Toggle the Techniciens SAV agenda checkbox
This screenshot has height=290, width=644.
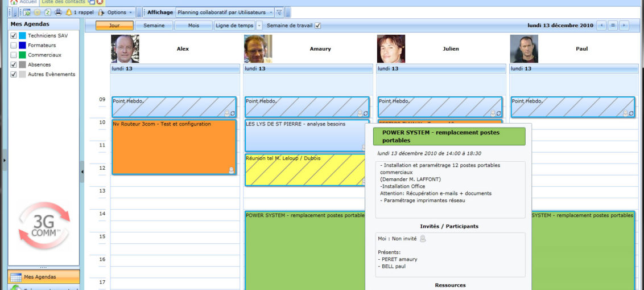click(x=14, y=36)
